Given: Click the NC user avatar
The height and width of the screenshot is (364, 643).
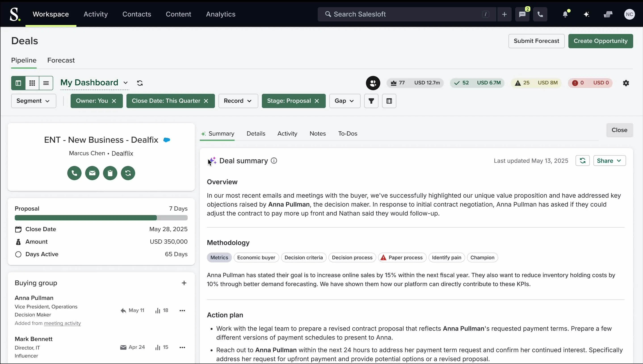Looking at the screenshot, I should (x=629, y=14).
